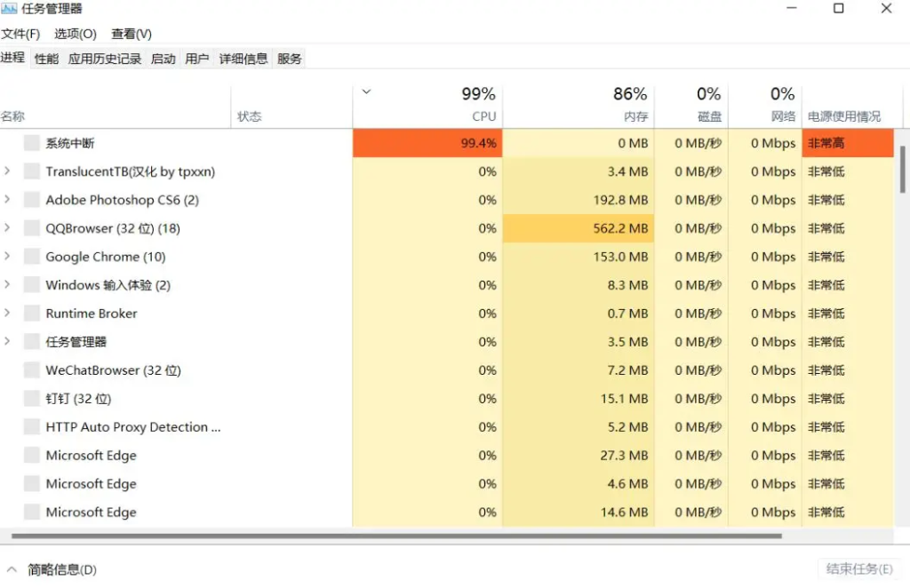The image size is (910, 588).
Task: Open the 文件(F) menu
Action: [x=20, y=35]
